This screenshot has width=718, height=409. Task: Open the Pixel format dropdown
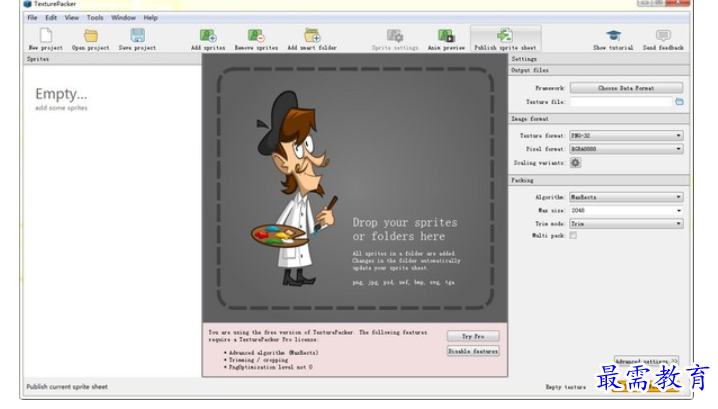(625, 149)
